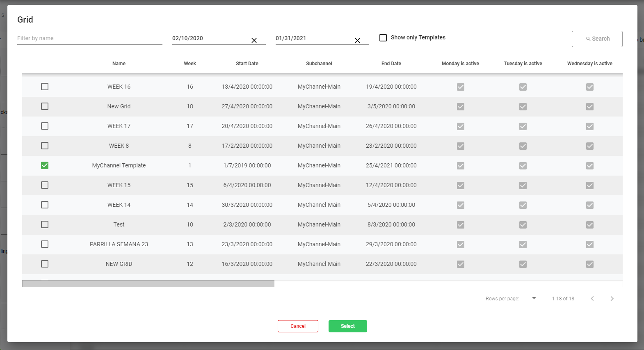The width and height of the screenshot is (644, 350).
Task: Open the Rows per page dropdown
Action: point(534,298)
